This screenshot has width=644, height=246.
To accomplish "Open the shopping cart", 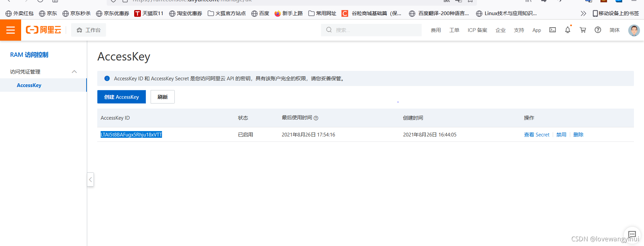I will (x=583, y=30).
